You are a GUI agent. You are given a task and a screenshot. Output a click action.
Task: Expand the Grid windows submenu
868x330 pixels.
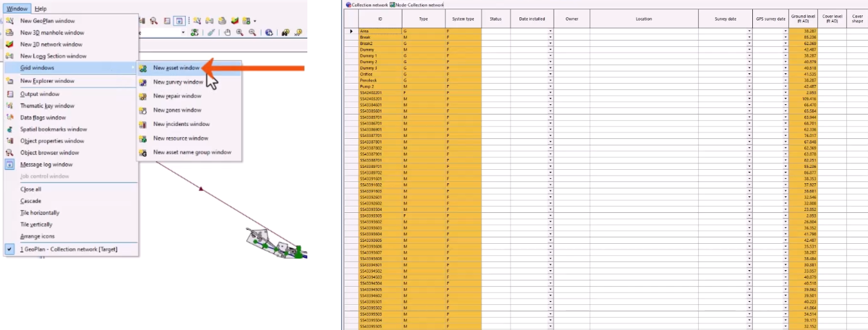[x=71, y=68]
